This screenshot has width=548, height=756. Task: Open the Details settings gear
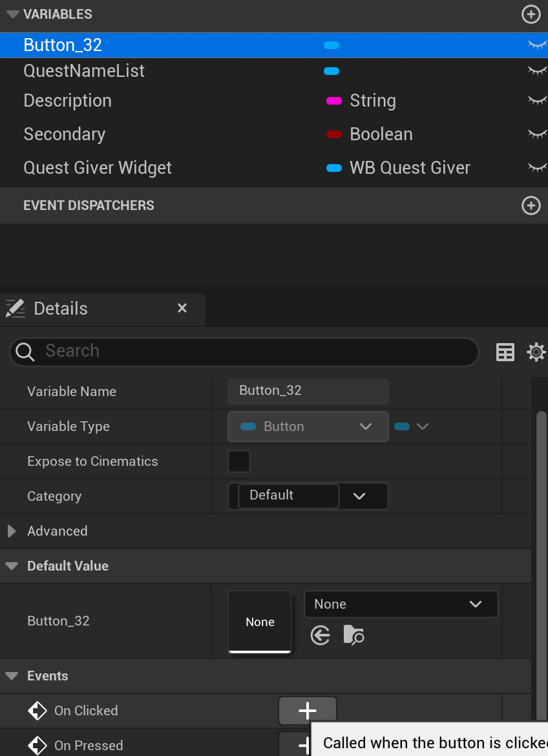[x=536, y=352]
